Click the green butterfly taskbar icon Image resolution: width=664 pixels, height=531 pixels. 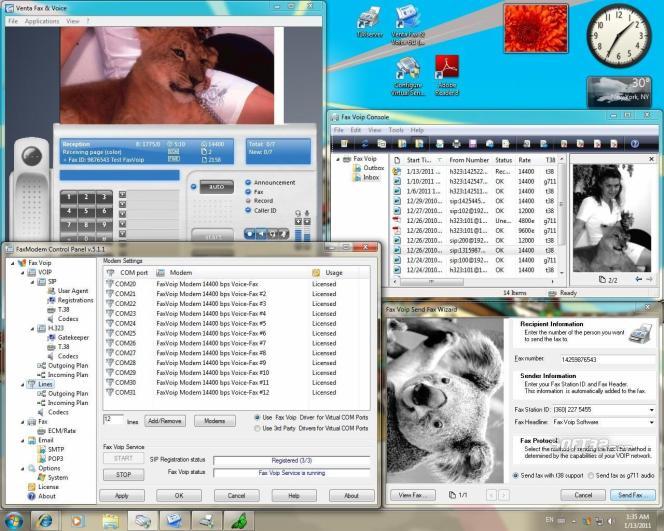pyautogui.click(x=239, y=521)
